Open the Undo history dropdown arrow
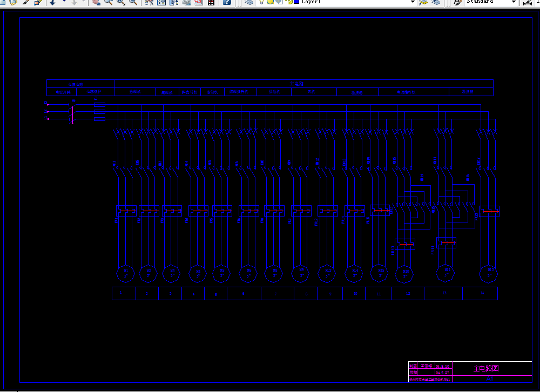Screen dimensions: 540x392 click(x=64, y=2)
